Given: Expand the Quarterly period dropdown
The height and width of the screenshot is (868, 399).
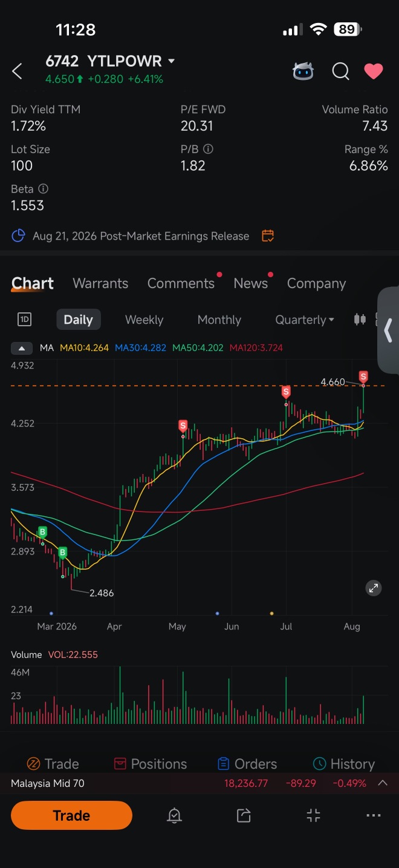Looking at the screenshot, I should click(305, 320).
